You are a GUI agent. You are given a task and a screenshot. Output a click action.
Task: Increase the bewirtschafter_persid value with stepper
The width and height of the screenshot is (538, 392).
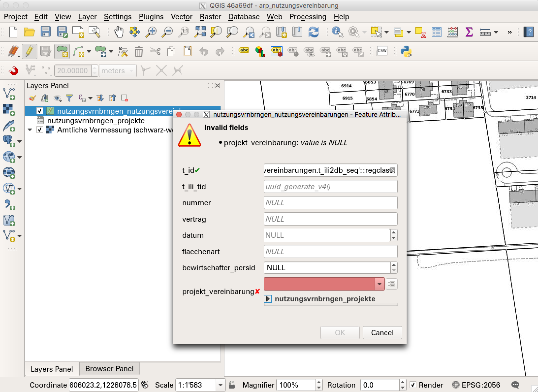pyautogui.click(x=394, y=265)
